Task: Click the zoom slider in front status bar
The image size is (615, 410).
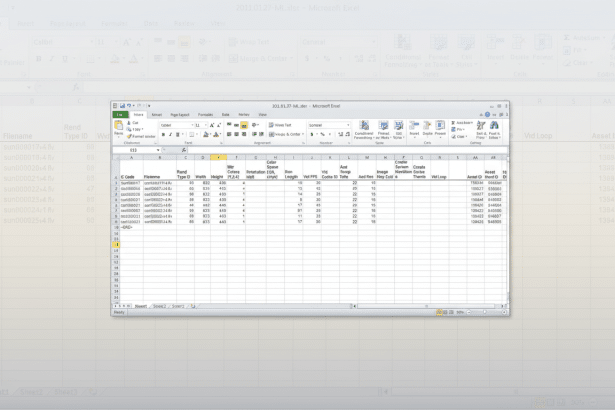Action: point(485,312)
